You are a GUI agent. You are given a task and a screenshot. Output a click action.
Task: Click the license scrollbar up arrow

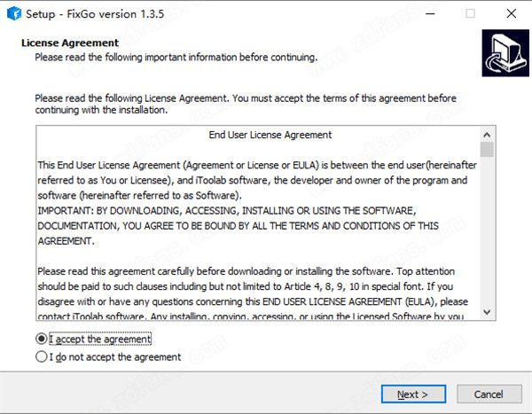[486, 135]
